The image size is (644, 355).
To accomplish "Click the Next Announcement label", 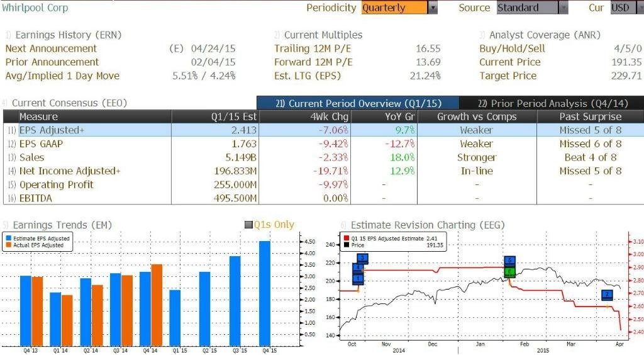I will pyautogui.click(x=51, y=48).
